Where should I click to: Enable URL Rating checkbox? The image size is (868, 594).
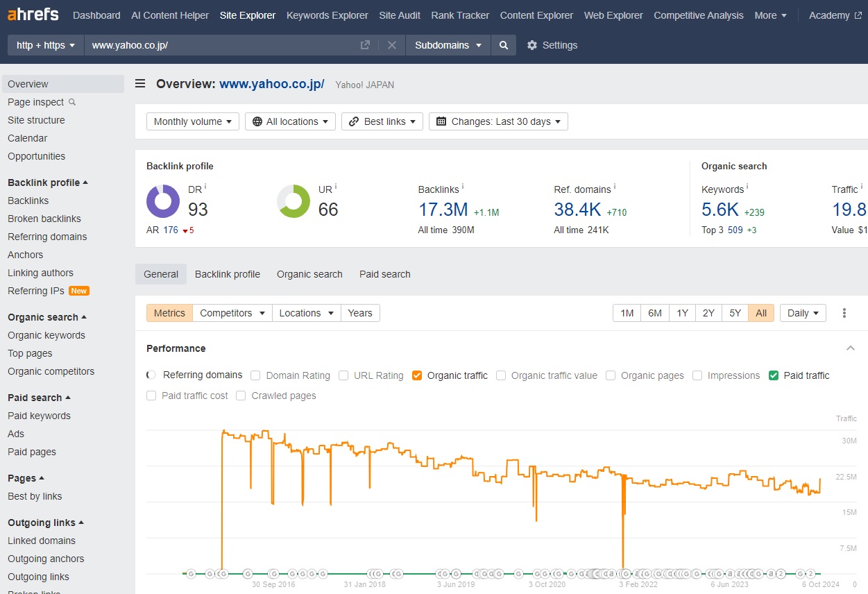[x=343, y=375]
